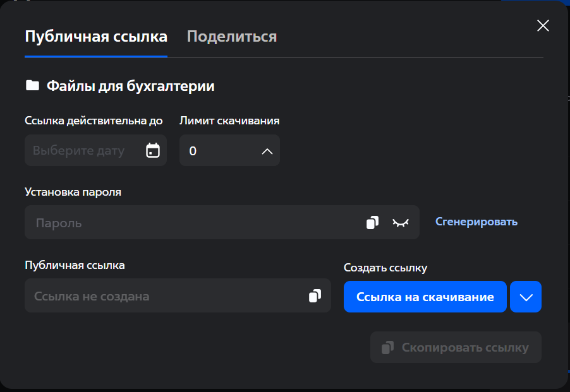
Task: Focus the Выберите дату input field
Action: pyautogui.click(x=79, y=151)
